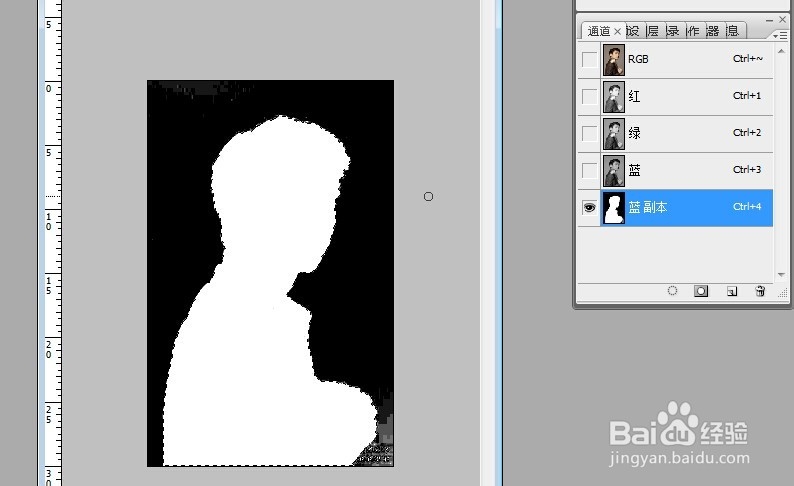The image size is (794, 486).
Task: Toggle visibility box of the 蓝 channel
Action: pos(589,170)
